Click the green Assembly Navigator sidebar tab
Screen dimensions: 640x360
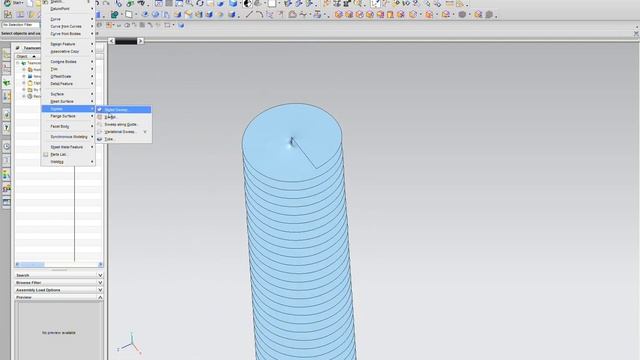pyautogui.click(x=7, y=83)
